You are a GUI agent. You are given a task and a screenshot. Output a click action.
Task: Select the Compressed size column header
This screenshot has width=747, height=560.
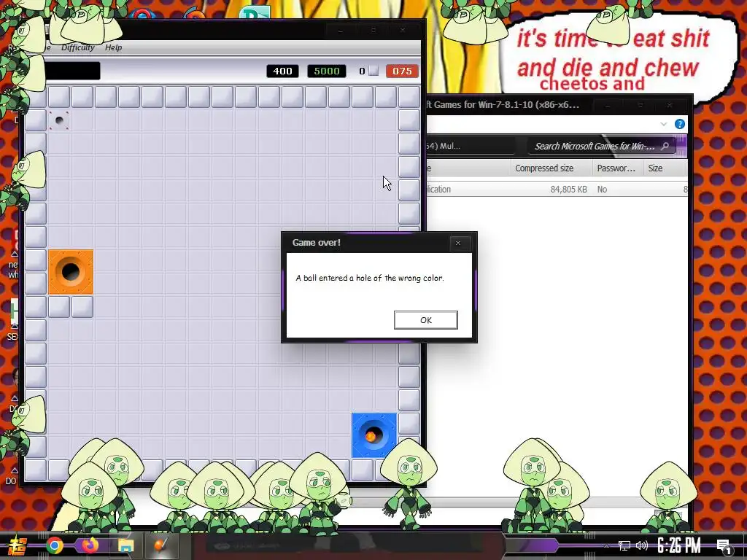544,168
